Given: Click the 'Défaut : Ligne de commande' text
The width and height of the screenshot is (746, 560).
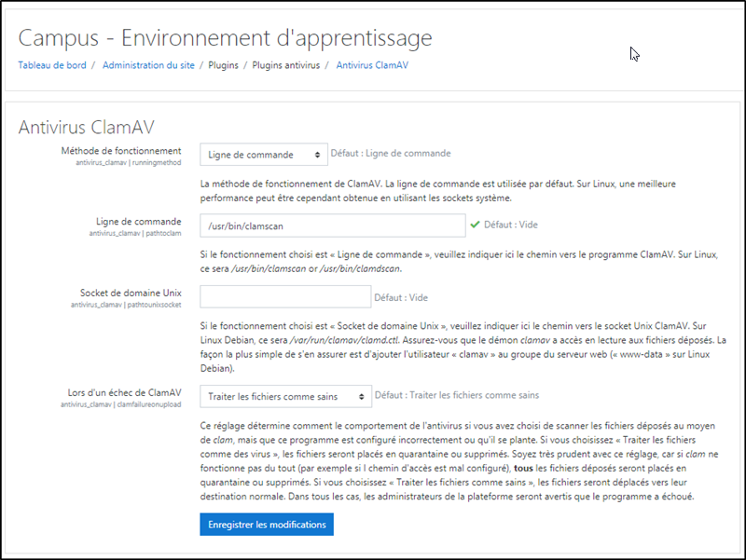Looking at the screenshot, I should point(391,154).
